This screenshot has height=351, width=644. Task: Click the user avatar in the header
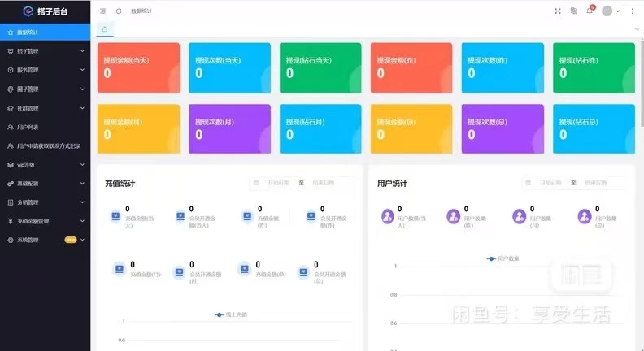pos(607,11)
